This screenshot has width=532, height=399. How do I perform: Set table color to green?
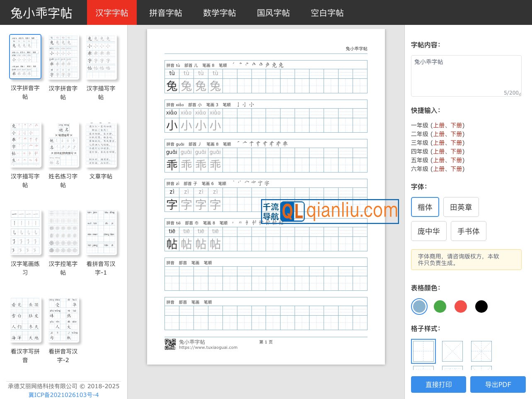click(440, 307)
